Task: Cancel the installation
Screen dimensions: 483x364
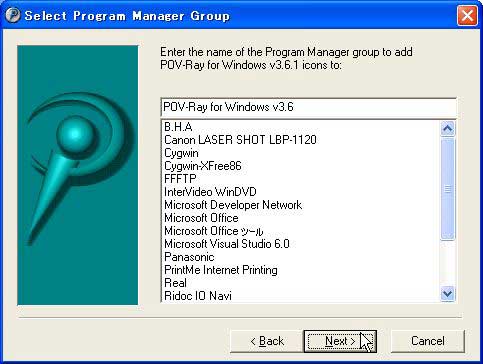Action: point(427,341)
